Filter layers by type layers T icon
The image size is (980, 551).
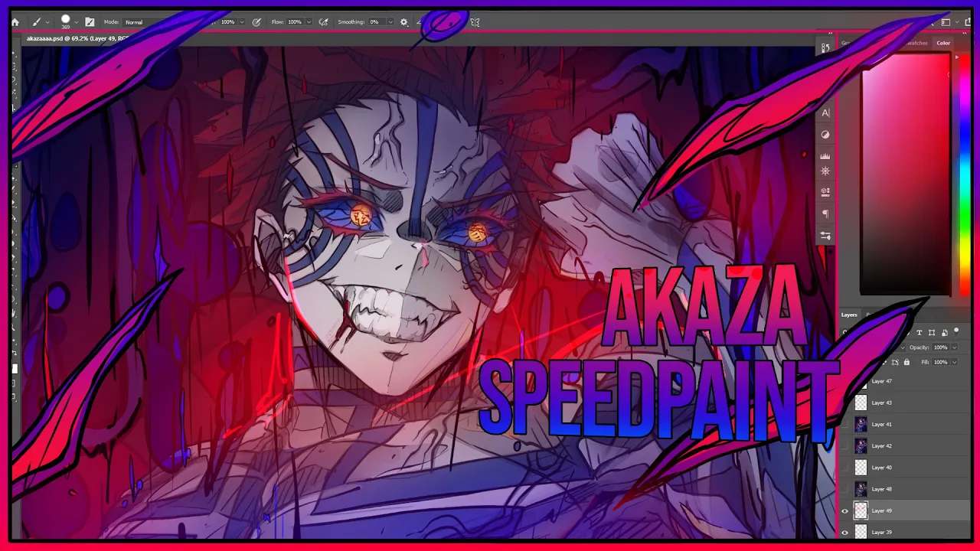tap(920, 332)
